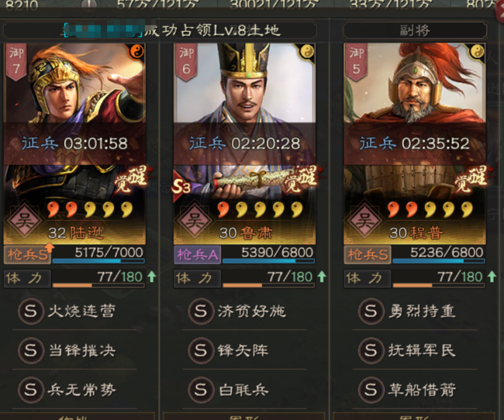Click the yin-yang icon on 陆逊's card
Screen dimensions: 504x420
[x=137, y=51]
